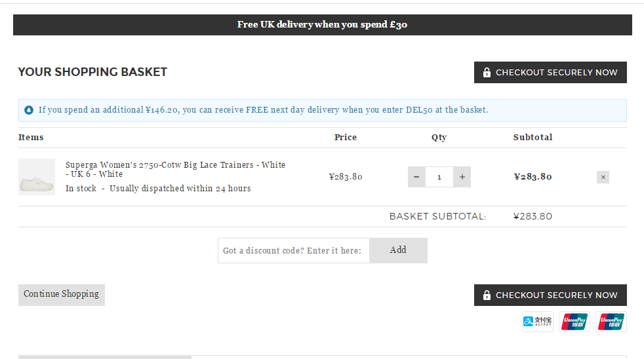The image size is (644, 359).
Task: Click the basket subtotal amount ¥283.80
Action: coord(533,216)
